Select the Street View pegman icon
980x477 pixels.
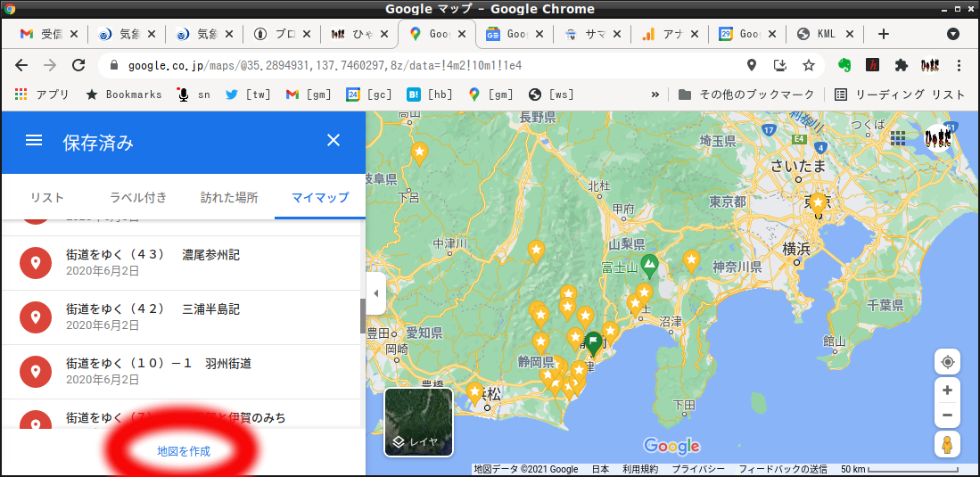pos(948,445)
